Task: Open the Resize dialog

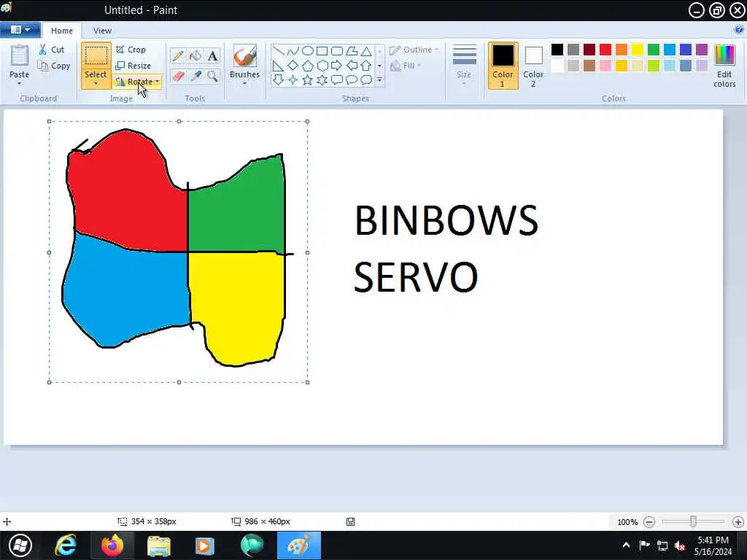Action: (133, 66)
